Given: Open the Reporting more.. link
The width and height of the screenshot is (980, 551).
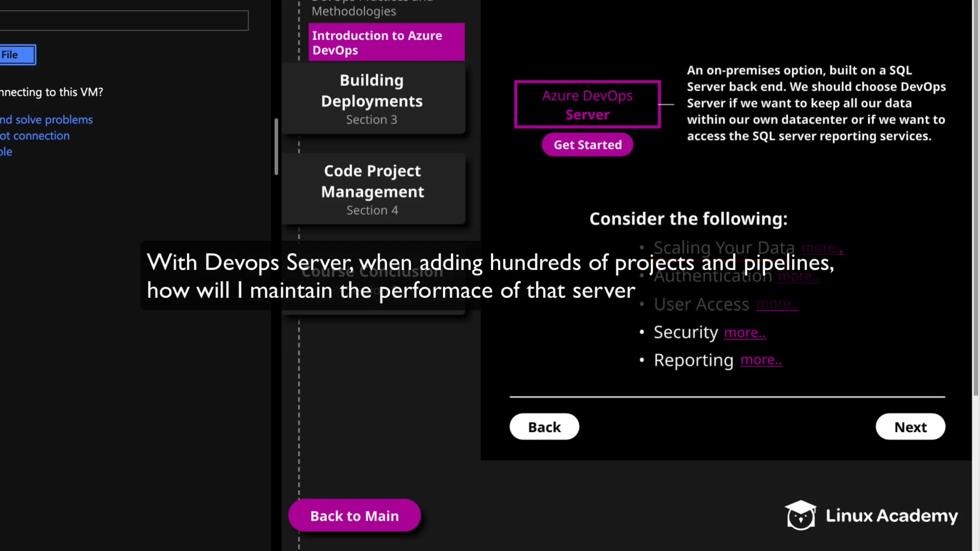Looking at the screenshot, I should [x=761, y=360].
